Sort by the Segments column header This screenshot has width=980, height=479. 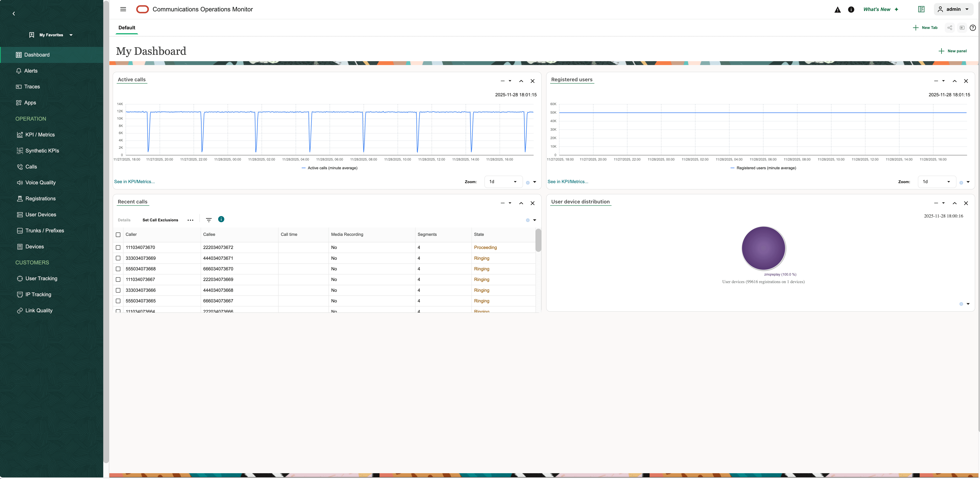coord(443,235)
